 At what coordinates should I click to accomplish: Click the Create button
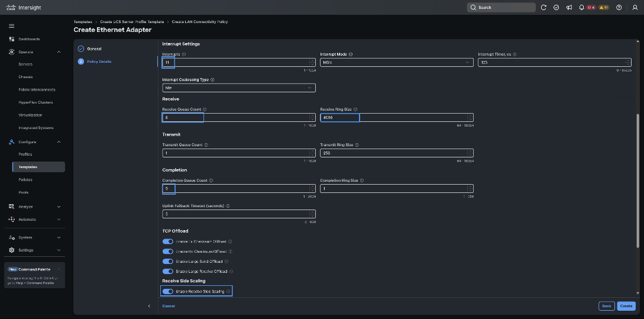[626, 306]
